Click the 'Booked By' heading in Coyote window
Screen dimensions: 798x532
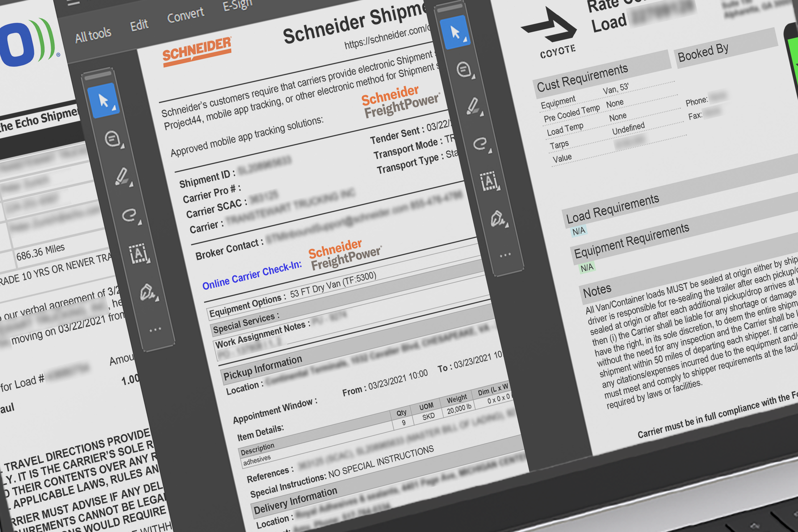tap(703, 53)
